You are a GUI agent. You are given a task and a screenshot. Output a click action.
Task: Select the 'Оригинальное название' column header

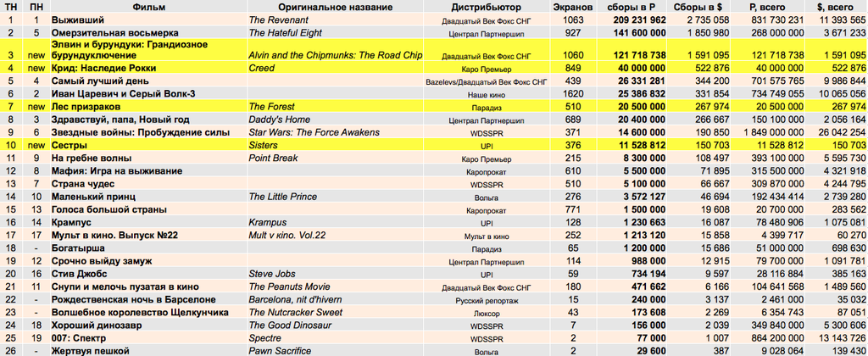point(336,7)
